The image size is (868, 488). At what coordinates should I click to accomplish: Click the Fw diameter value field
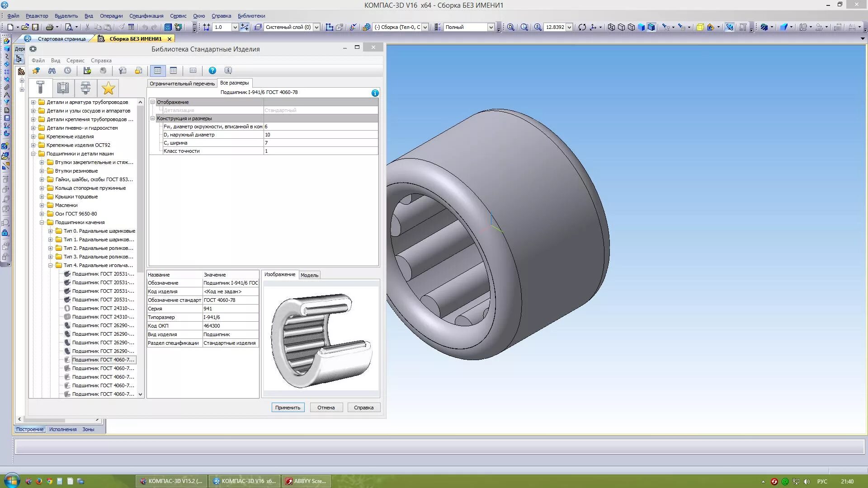321,127
